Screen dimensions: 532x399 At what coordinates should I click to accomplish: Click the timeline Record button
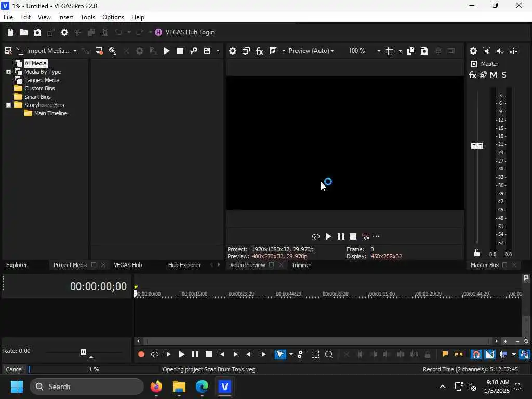[x=141, y=354]
